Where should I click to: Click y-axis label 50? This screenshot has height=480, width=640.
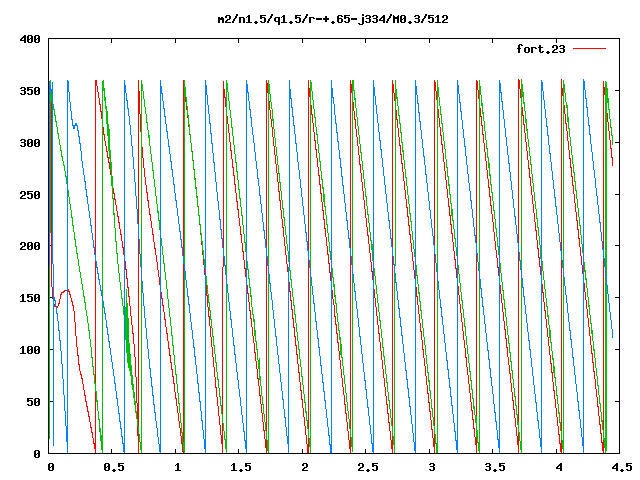(x=33, y=402)
